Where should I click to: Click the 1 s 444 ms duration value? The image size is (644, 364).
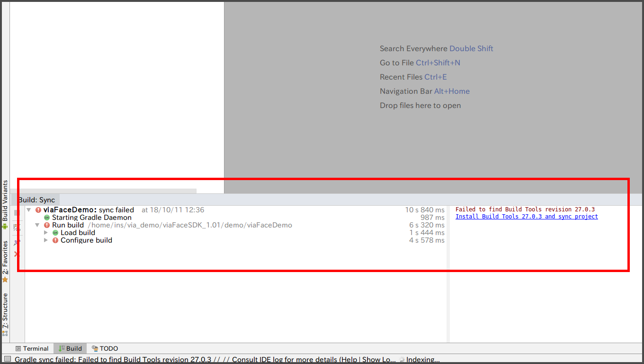click(427, 233)
